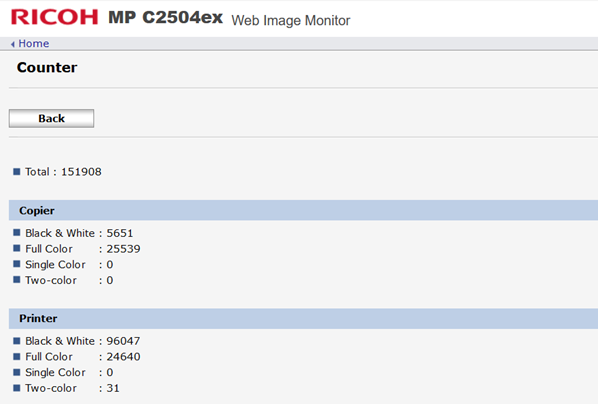Click the Home link in the breadcrumb bar
Screen dimensions: 598x404
[x=34, y=43]
